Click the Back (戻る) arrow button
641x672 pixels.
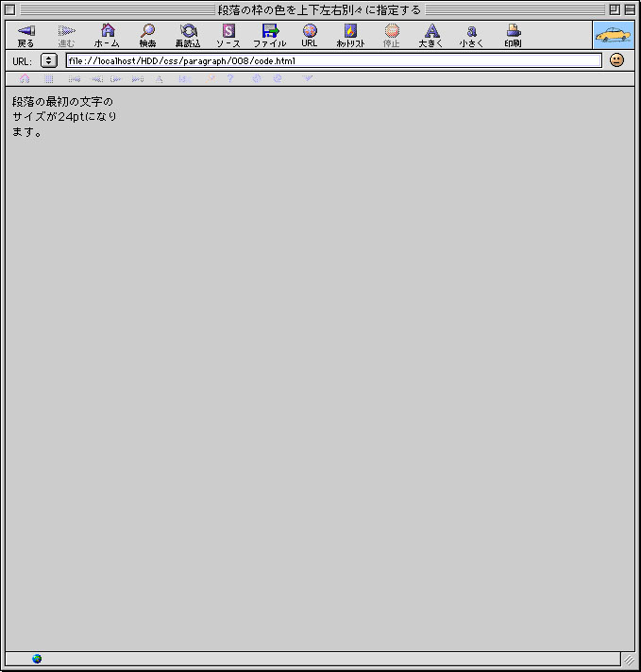click(x=25, y=35)
